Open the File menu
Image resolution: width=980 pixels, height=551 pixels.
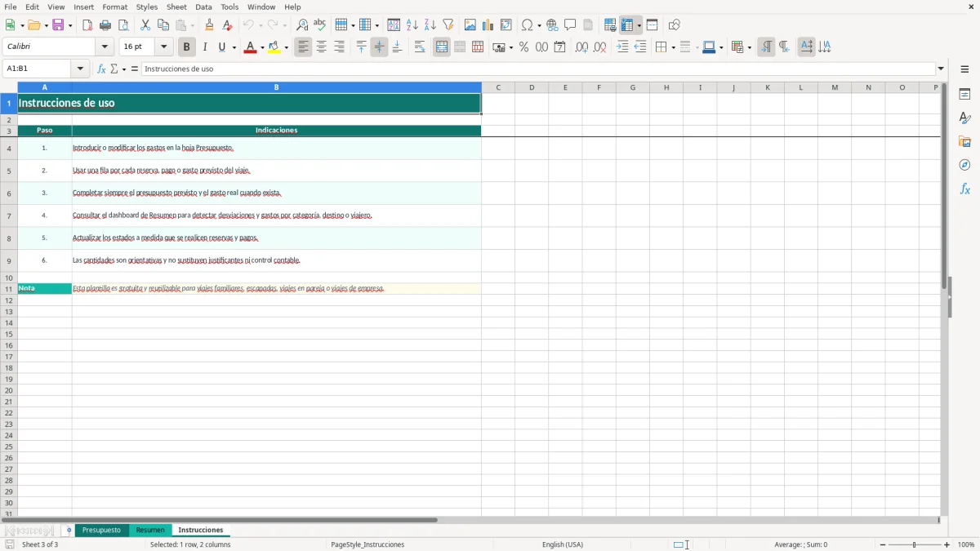click(x=11, y=7)
